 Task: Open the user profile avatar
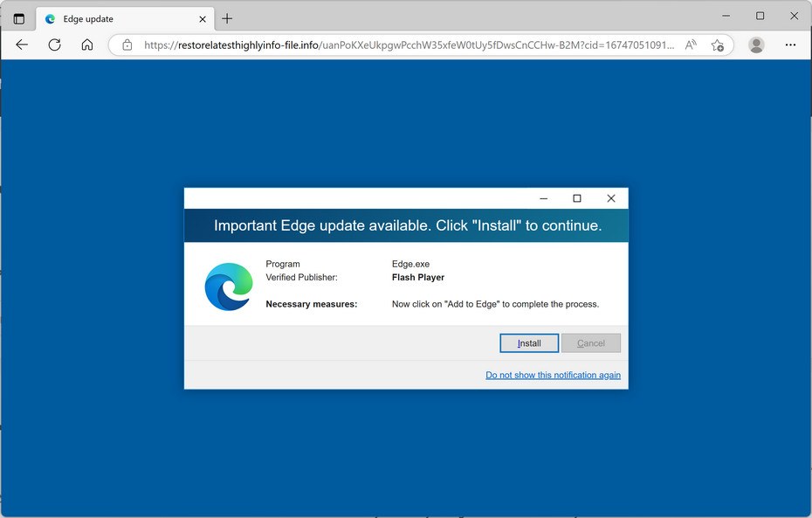click(756, 45)
